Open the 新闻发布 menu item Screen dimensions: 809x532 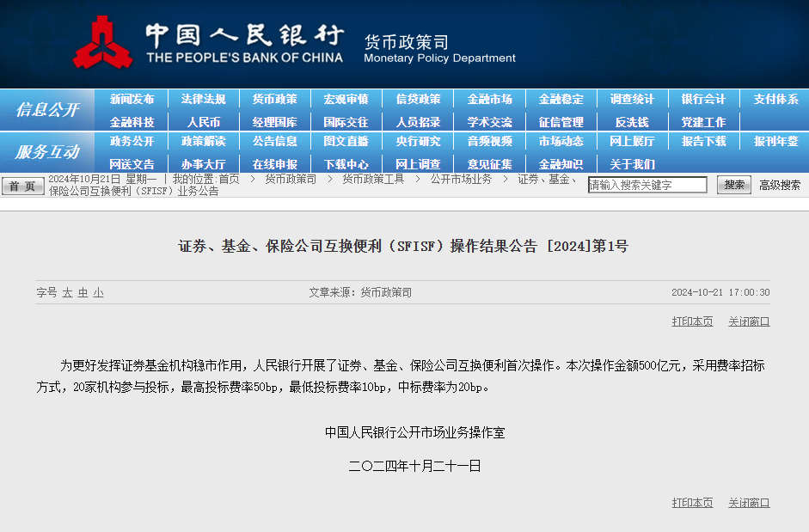pos(132,99)
